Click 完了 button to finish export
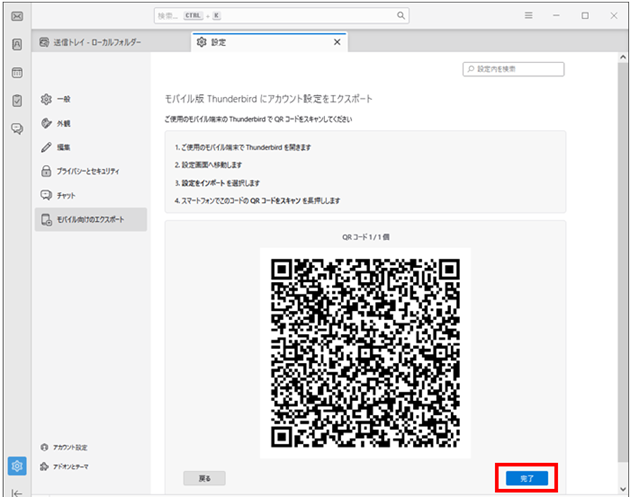This screenshot has height=497, width=630. tap(527, 478)
